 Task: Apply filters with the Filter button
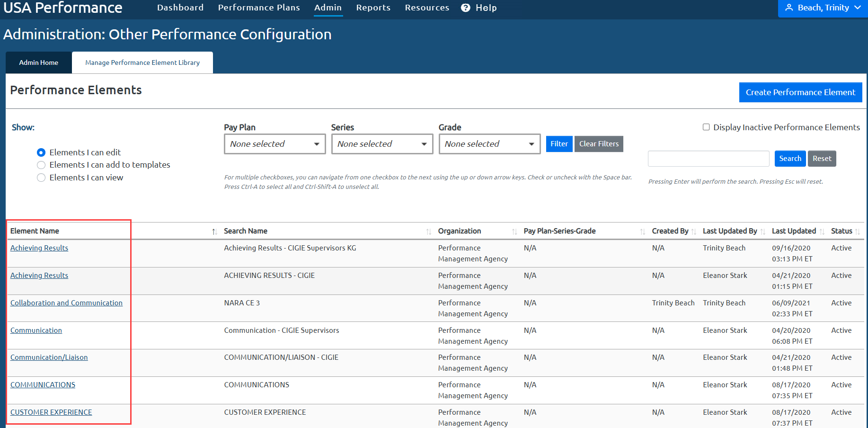point(559,144)
